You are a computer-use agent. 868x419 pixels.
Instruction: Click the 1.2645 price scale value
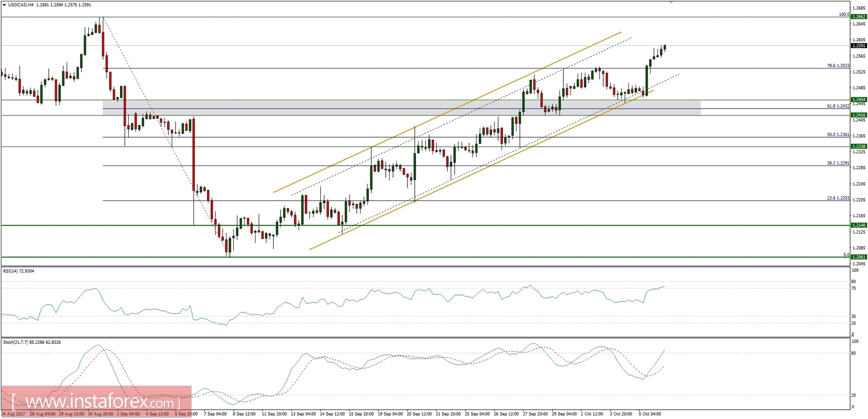click(x=859, y=24)
